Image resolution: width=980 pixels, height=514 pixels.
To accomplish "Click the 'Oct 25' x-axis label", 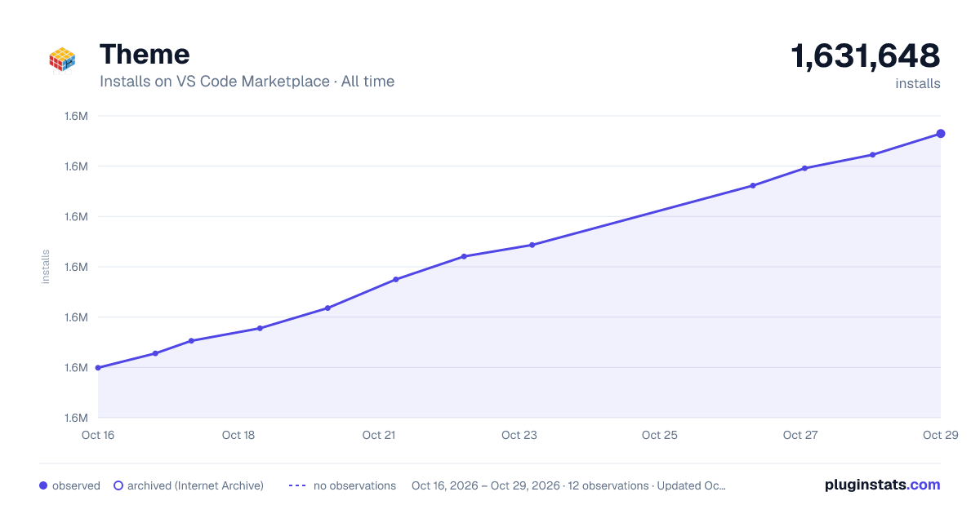I will [x=660, y=435].
